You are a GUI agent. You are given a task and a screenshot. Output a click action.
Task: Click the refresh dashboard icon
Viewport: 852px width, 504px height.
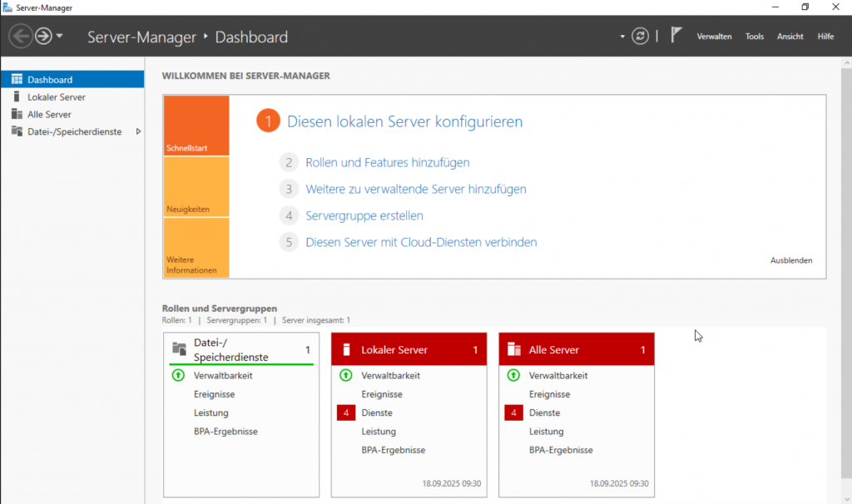640,36
